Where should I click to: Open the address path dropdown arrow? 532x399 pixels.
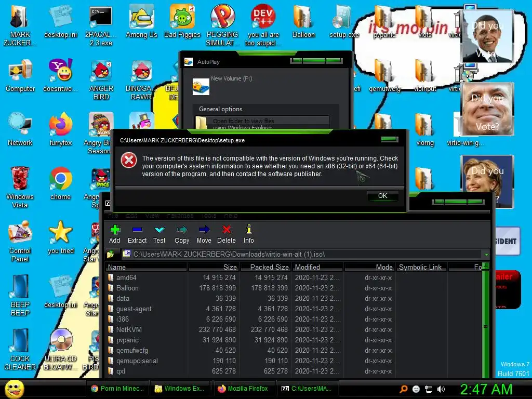486,255
